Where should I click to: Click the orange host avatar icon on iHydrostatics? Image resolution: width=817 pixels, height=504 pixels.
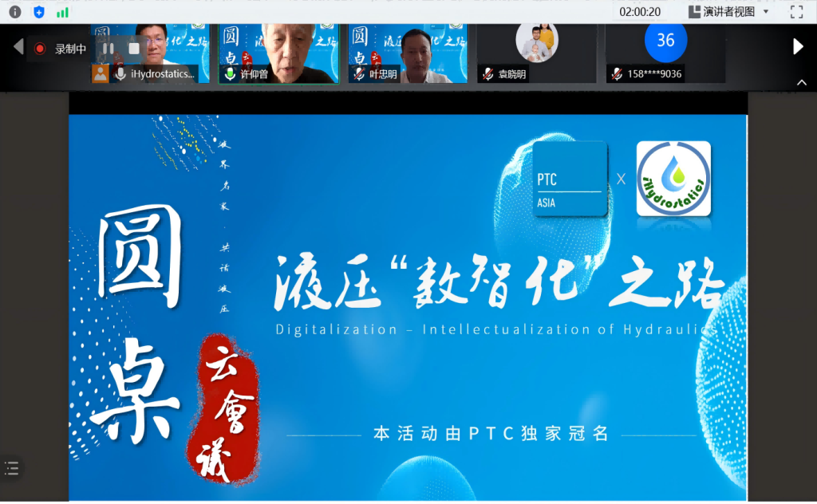click(101, 74)
